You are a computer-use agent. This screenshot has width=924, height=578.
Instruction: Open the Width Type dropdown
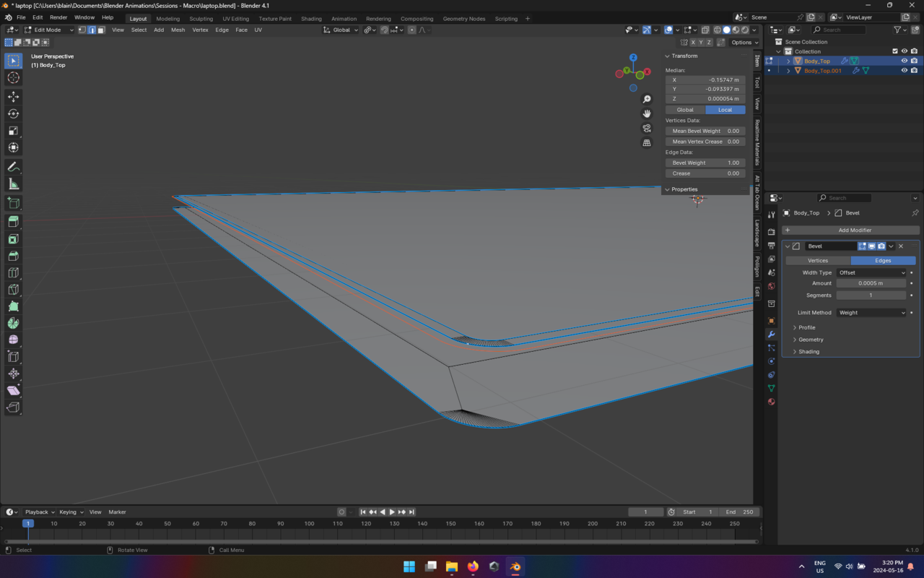[x=871, y=272]
